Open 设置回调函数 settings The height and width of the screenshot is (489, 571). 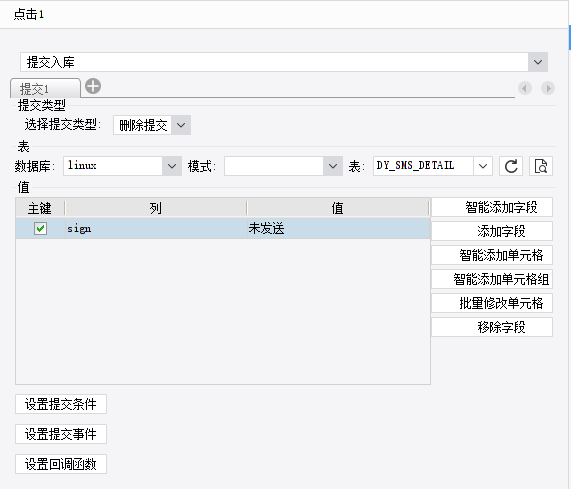(61, 464)
